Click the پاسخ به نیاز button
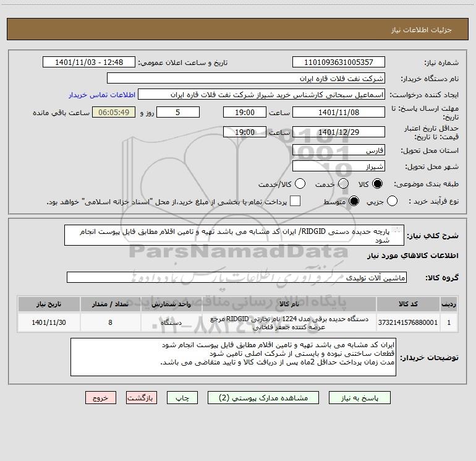 359,398
